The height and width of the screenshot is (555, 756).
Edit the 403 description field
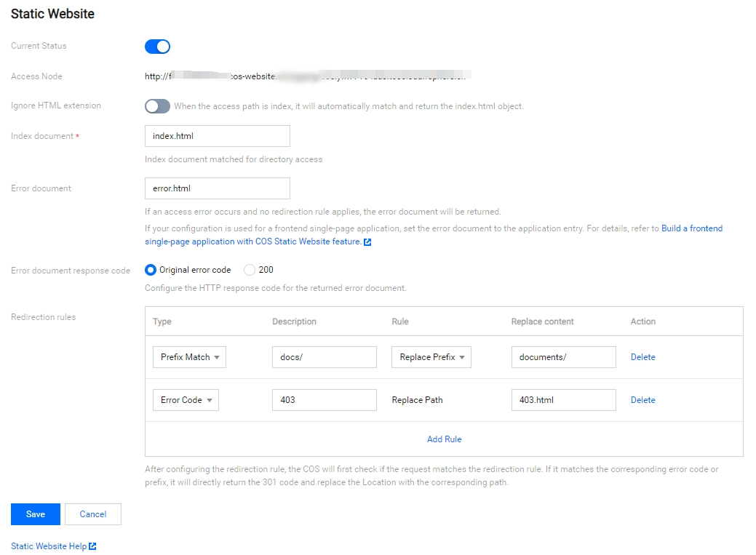pyautogui.click(x=325, y=400)
